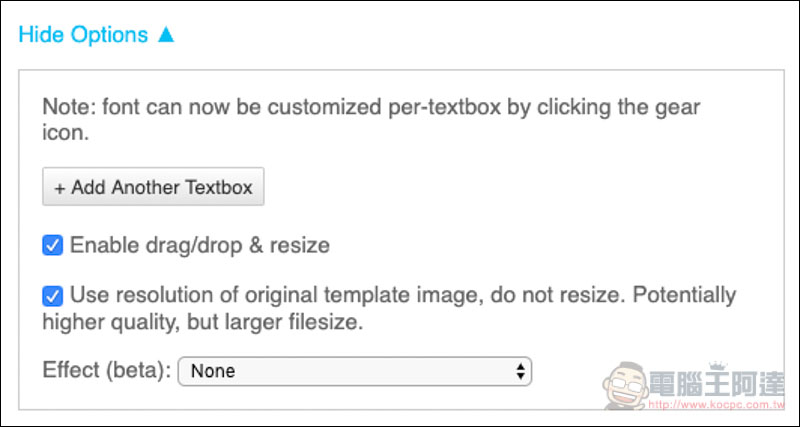
Task: Click the 'Effect (beta):' label
Action: pyautogui.click(x=107, y=370)
